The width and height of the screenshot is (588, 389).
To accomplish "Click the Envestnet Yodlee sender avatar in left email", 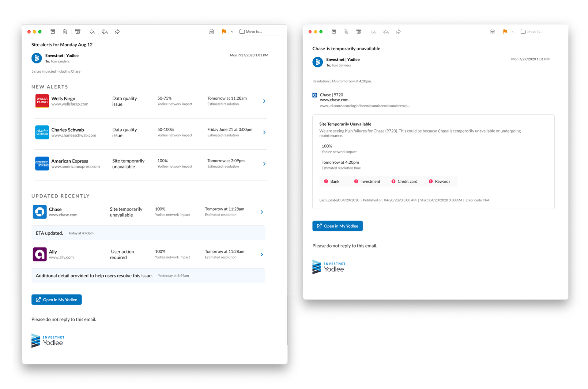I will pyautogui.click(x=37, y=58).
